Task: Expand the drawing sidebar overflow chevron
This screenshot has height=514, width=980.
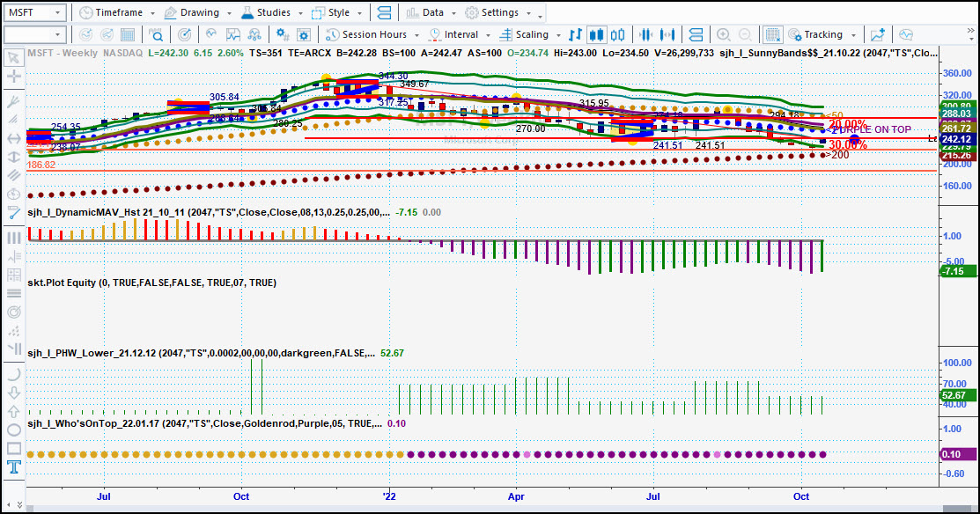Action: click(x=18, y=504)
